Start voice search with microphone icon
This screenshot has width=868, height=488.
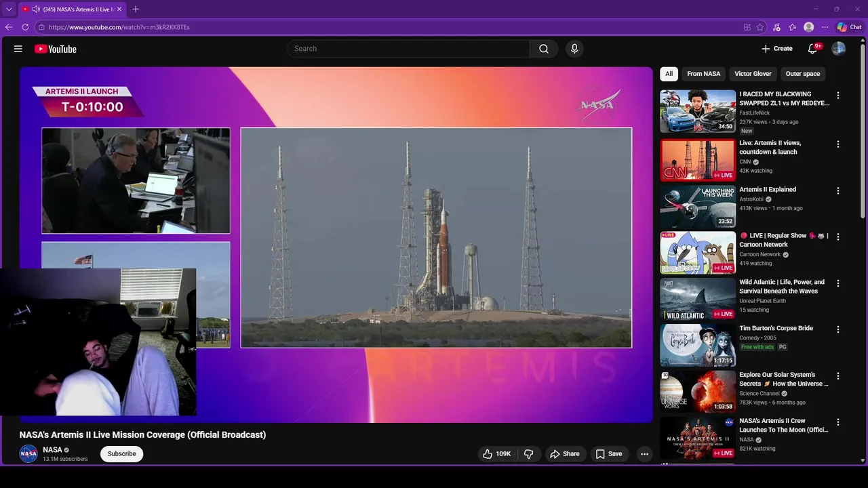click(574, 49)
